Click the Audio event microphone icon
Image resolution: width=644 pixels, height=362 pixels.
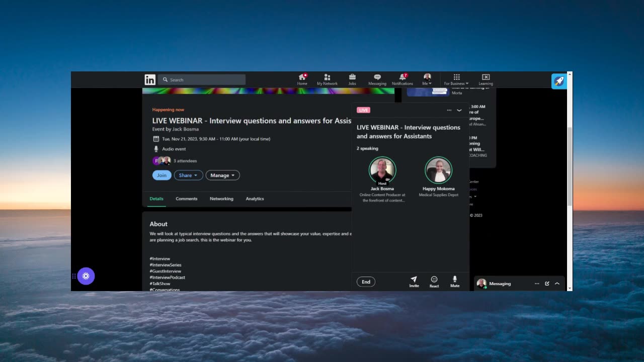coord(156,149)
